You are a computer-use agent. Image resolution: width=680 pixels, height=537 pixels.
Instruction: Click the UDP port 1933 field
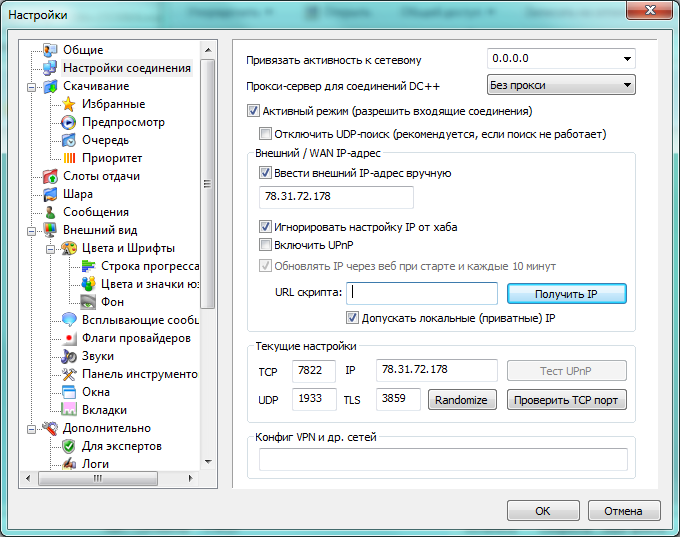(x=314, y=399)
